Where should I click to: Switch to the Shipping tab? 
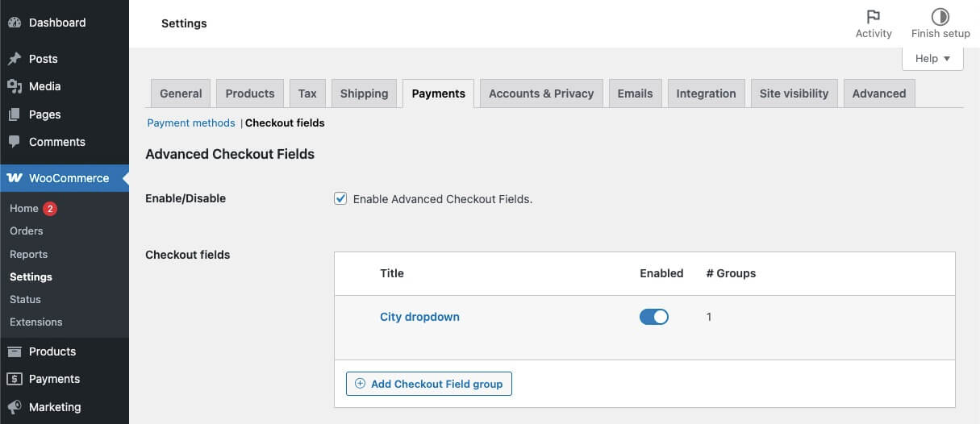[x=364, y=94]
